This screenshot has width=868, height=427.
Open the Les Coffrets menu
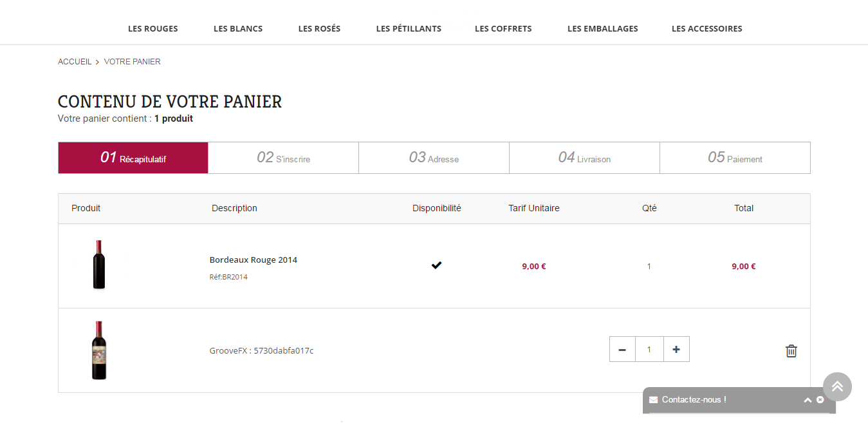503,28
